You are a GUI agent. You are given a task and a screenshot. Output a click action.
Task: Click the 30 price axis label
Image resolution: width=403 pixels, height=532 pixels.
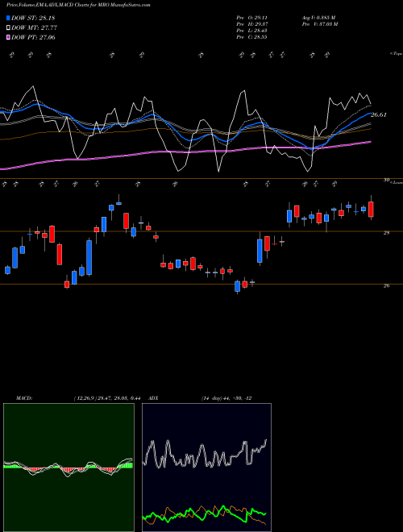coord(386,181)
